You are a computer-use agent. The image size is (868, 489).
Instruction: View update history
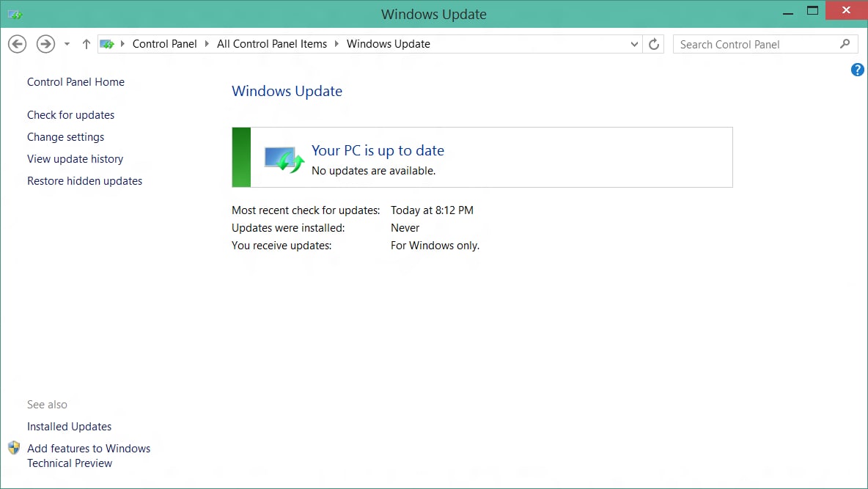[76, 159]
